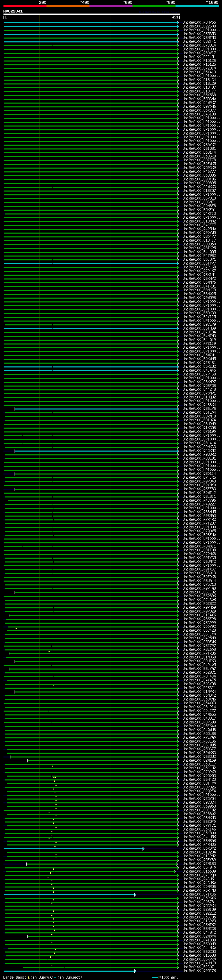Select the UniRef100_Q2N1B3 label
The image size is (222, 980).
point(199,864)
